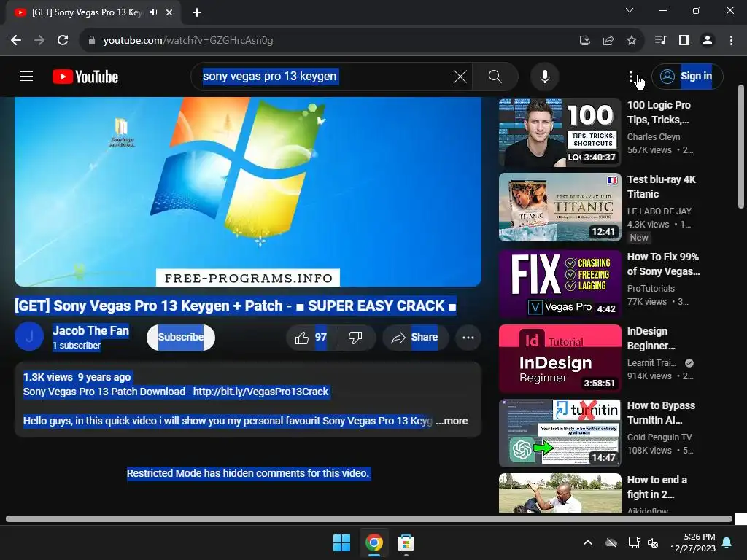747x560 pixels.
Task: Open Test blu-ray 4K Titanic thumbnail
Action: pos(560,207)
